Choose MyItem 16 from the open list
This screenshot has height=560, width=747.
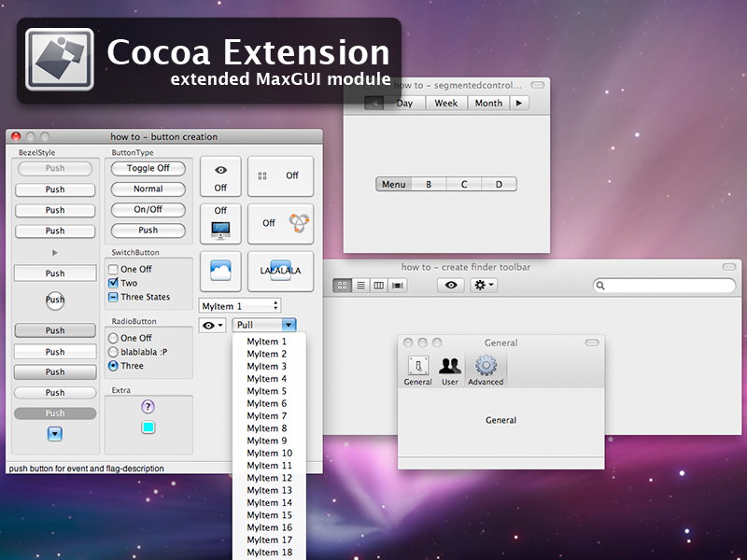click(x=269, y=527)
